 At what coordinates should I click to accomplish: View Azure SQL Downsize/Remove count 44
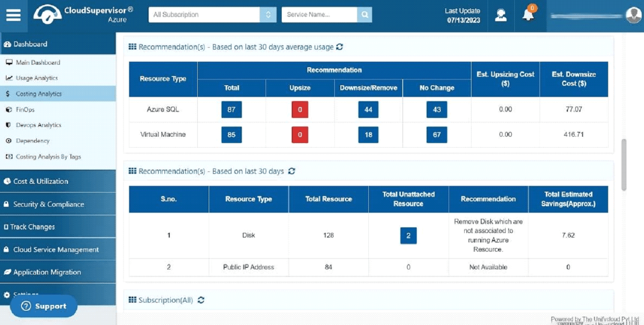pyautogui.click(x=368, y=110)
